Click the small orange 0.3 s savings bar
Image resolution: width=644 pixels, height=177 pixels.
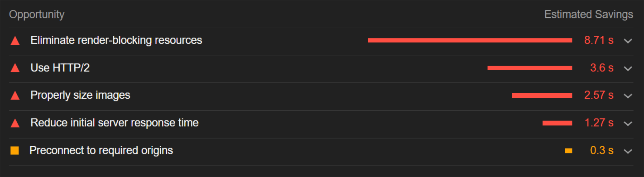pos(568,151)
